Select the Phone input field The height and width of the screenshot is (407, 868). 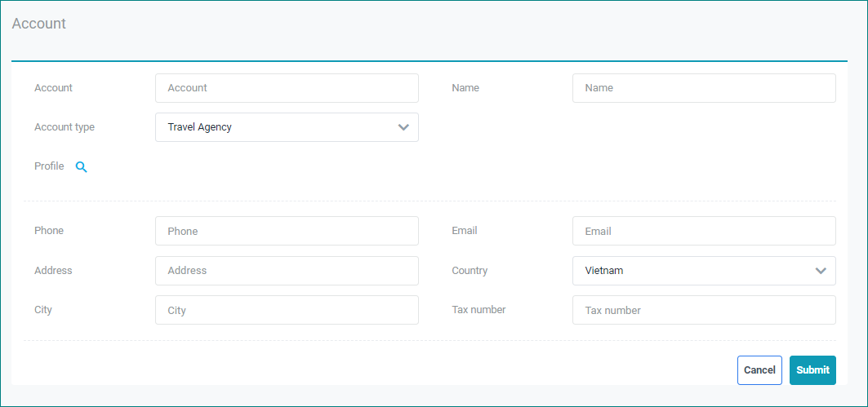pos(287,231)
